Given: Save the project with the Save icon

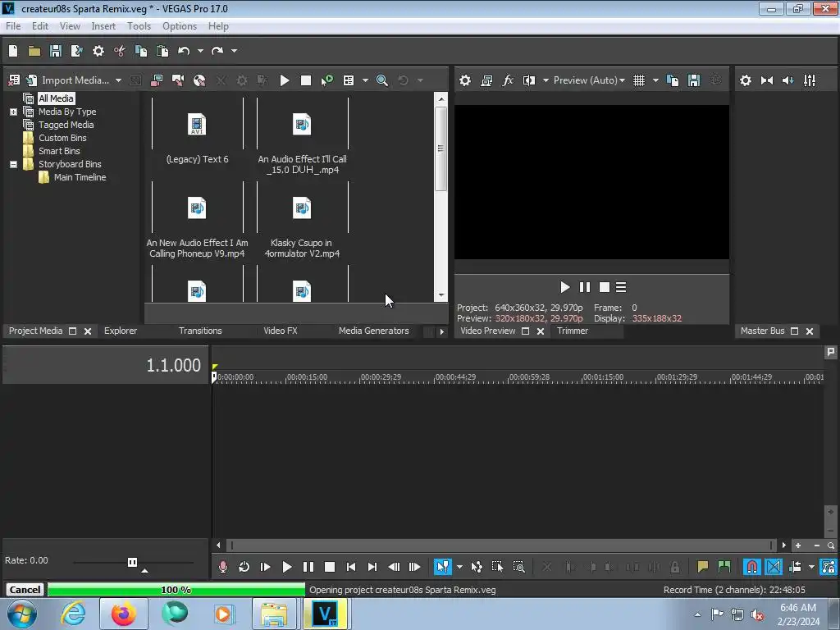Looking at the screenshot, I should (55, 51).
